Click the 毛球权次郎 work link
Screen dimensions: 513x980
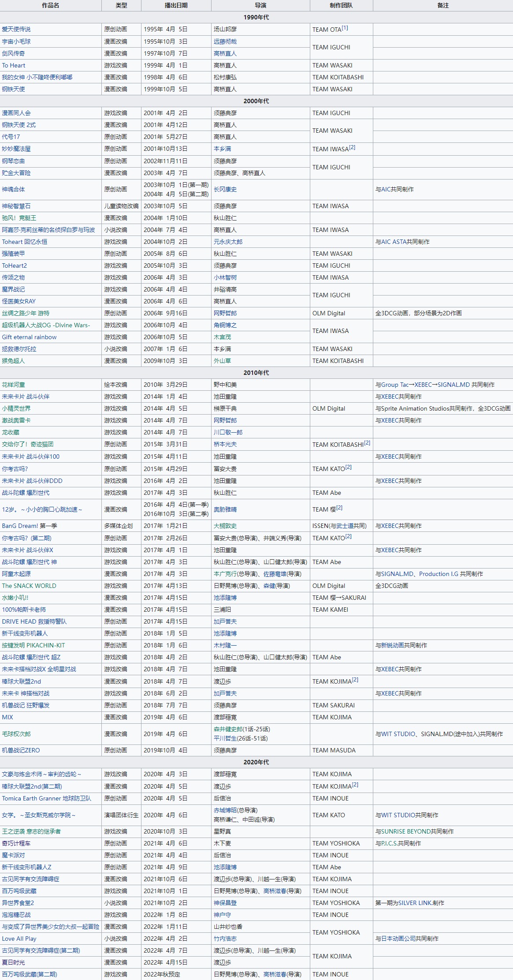[x=16, y=734]
